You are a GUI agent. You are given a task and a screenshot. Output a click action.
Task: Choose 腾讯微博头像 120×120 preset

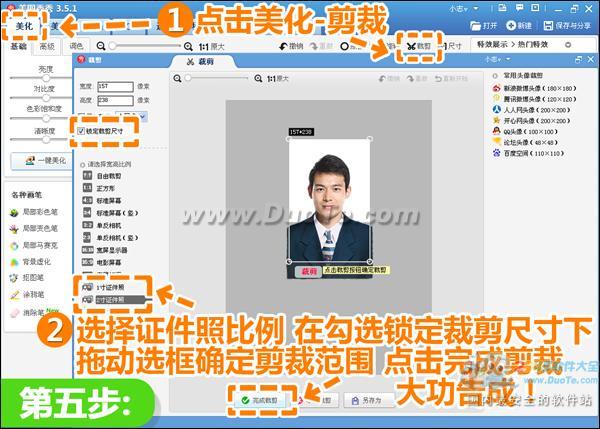pos(534,99)
